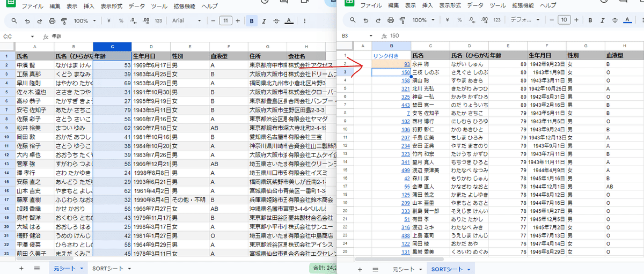Select paint format tool in left window
644x274 pixels.
(64, 21)
